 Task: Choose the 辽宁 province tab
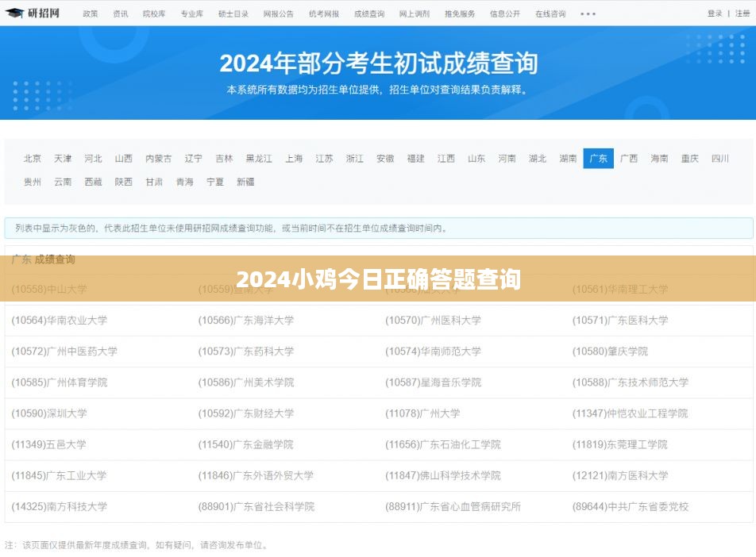(193, 159)
